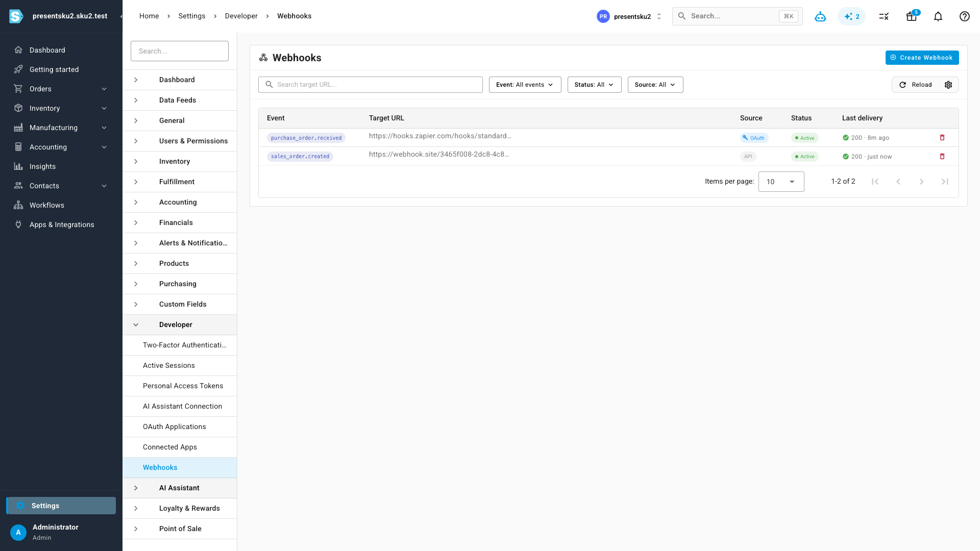
Task: Go to Developer breadcrumb
Action: [x=241, y=16]
